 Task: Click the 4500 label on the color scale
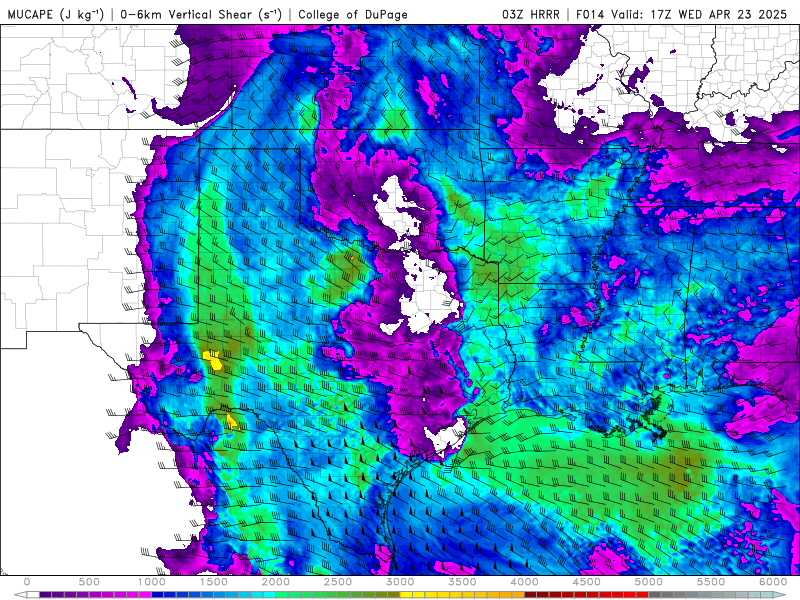tap(587, 582)
